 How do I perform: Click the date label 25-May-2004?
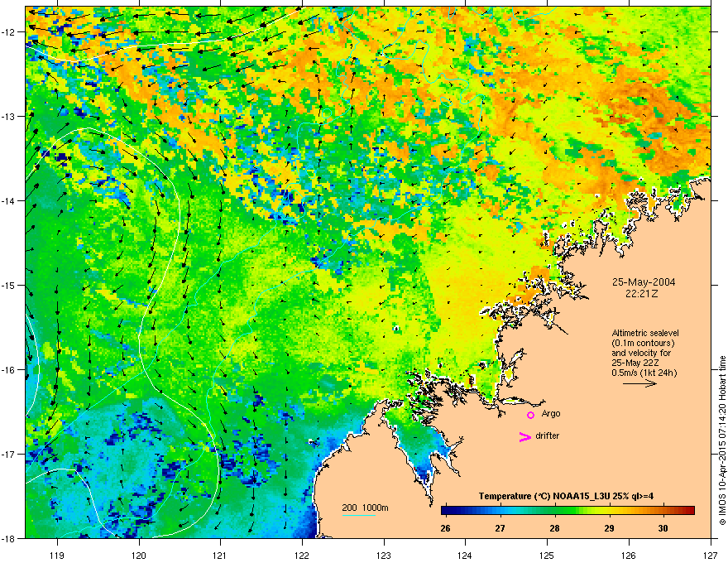pyautogui.click(x=644, y=282)
